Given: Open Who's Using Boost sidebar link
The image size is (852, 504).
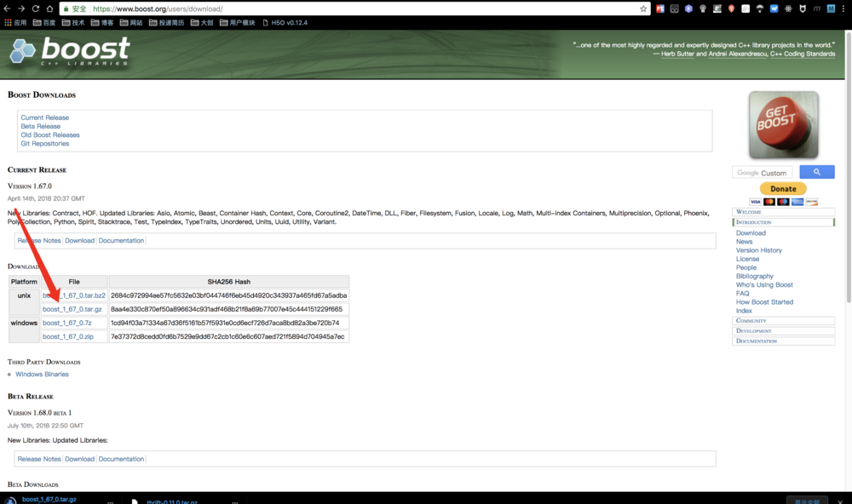Looking at the screenshot, I should coord(764,284).
